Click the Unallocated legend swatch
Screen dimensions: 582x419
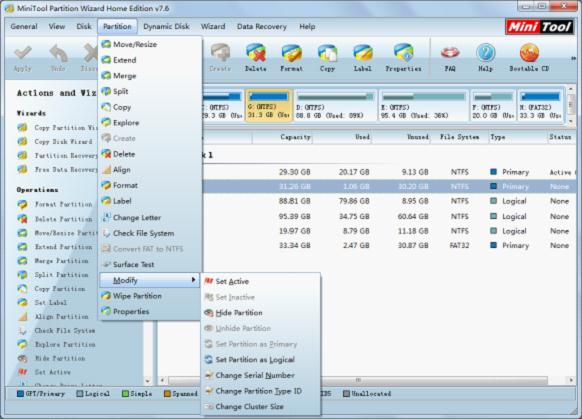pos(346,394)
